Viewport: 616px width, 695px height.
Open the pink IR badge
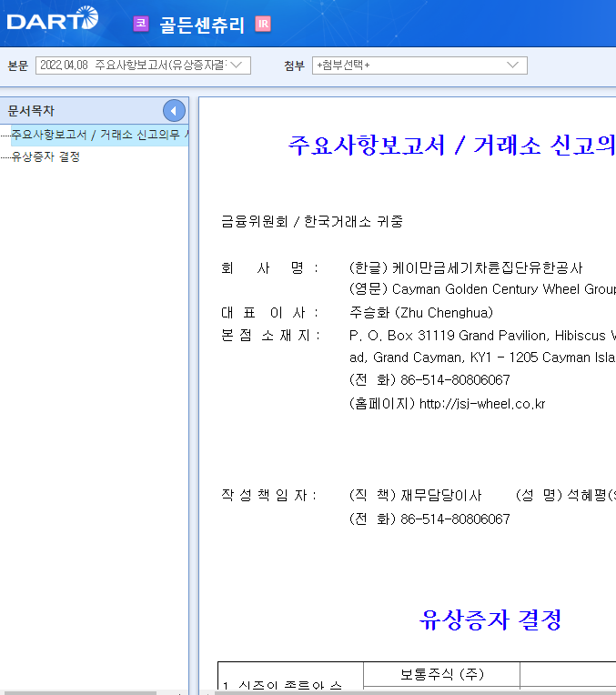point(263,24)
